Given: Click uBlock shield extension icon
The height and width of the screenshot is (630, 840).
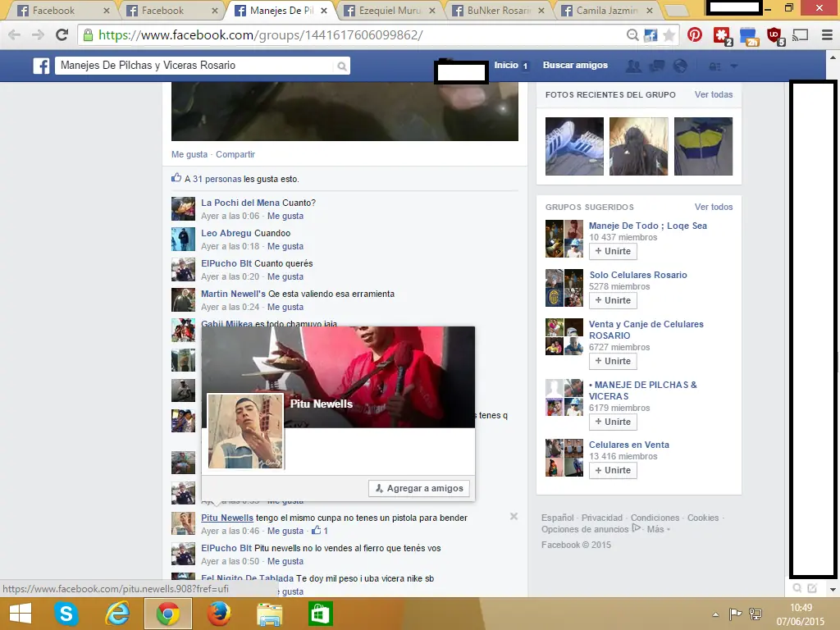Looking at the screenshot, I should 774,36.
